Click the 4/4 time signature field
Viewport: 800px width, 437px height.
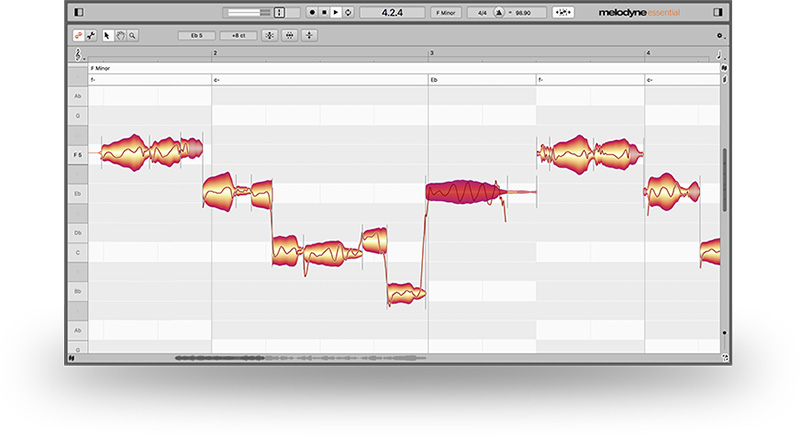pos(482,13)
